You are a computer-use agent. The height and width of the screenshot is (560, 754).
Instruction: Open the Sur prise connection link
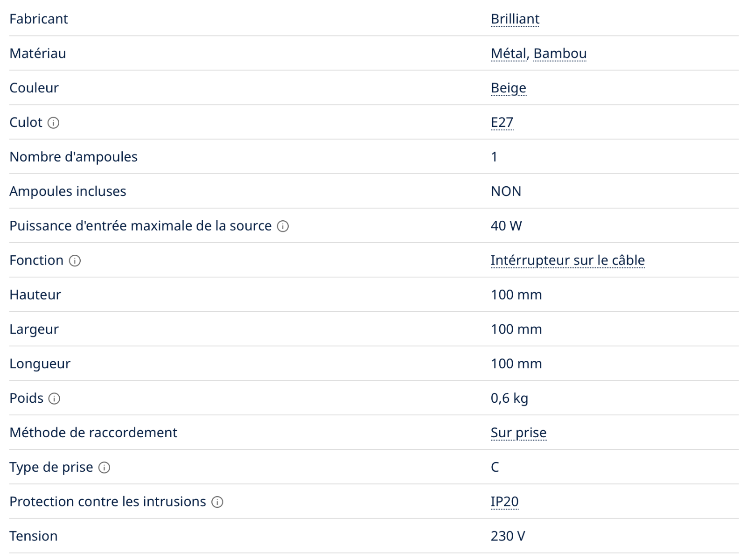[518, 433]
